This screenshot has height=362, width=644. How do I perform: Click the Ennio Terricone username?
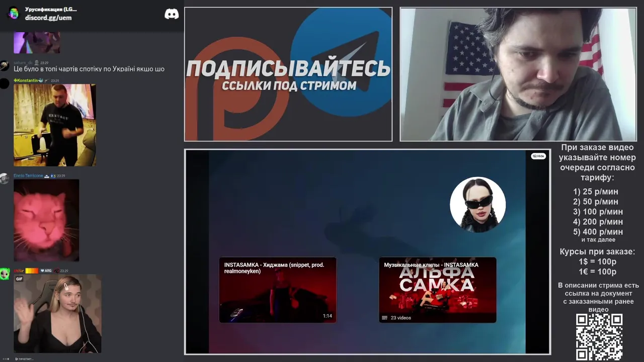[28, 176]
